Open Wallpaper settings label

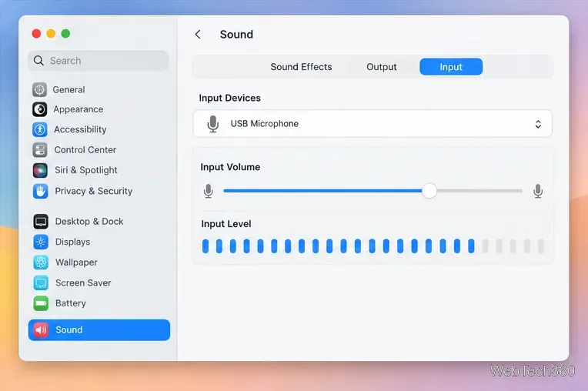click(x=76, y=262)
